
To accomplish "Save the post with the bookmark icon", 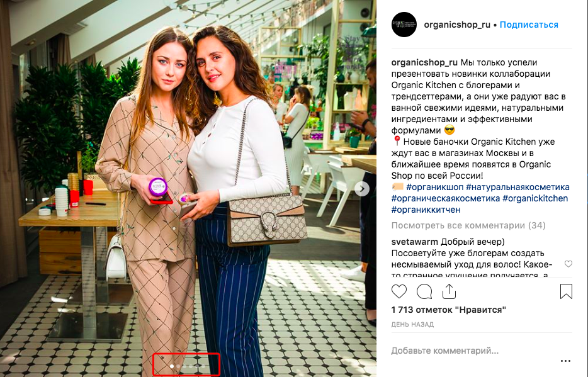I will [566, 291].
